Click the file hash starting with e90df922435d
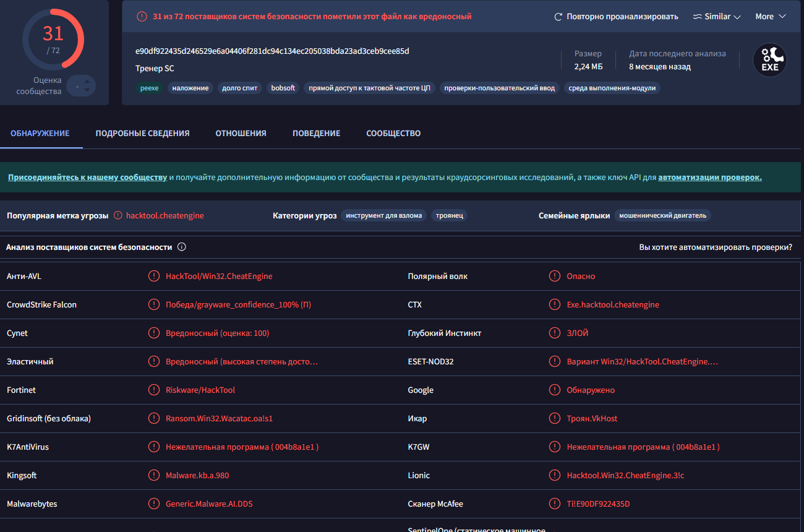This screenshot has height=532, width=804. tap(272, 51)
